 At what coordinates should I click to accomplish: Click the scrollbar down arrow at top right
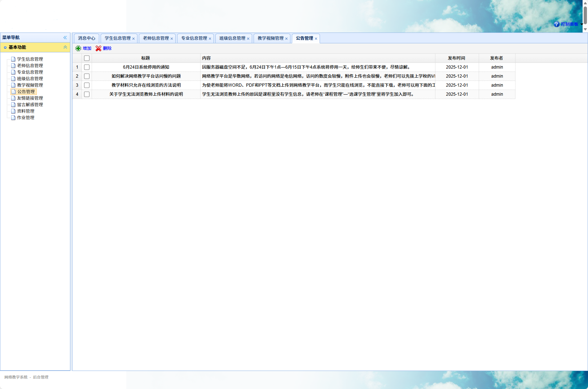point(585,29)
